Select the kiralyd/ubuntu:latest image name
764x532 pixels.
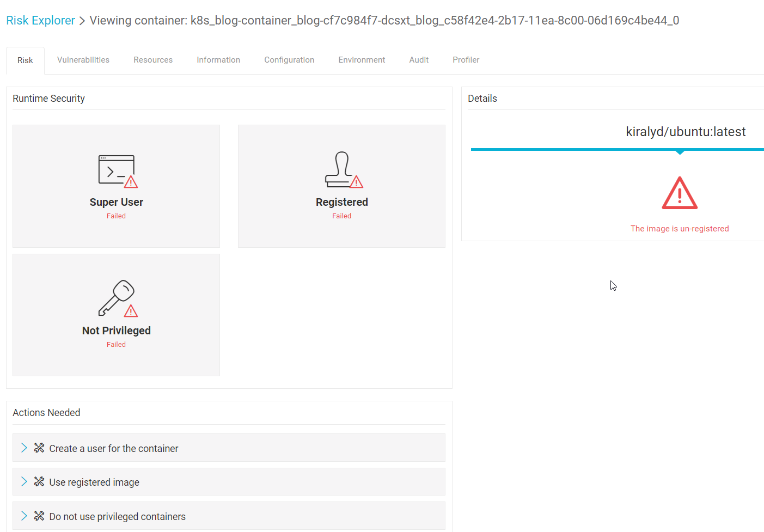[x=685, y=132]
